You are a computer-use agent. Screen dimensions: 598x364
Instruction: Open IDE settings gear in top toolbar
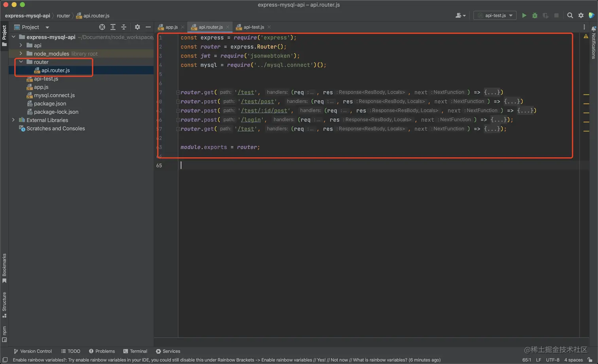pyautogui.click(x=581, y=15)
